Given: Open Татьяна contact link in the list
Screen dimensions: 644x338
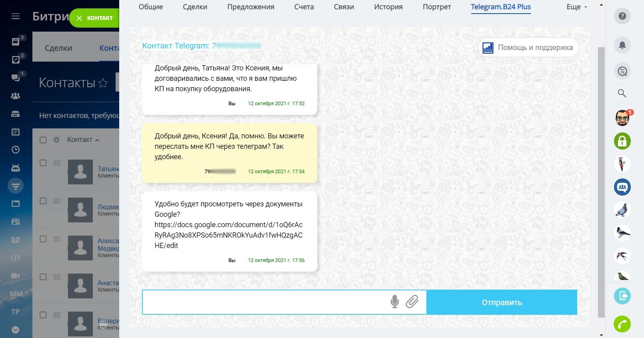Looking at the screenshot, I should click(108, 169).
